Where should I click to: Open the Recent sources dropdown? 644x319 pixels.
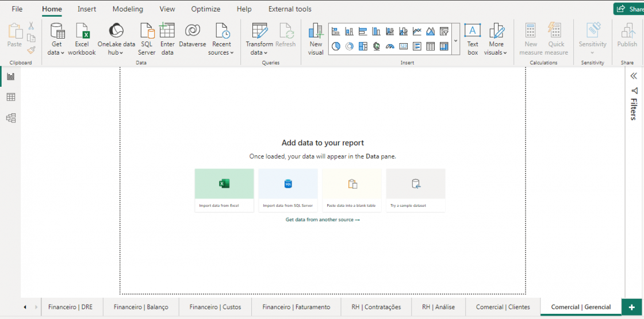tap(221, 52)
